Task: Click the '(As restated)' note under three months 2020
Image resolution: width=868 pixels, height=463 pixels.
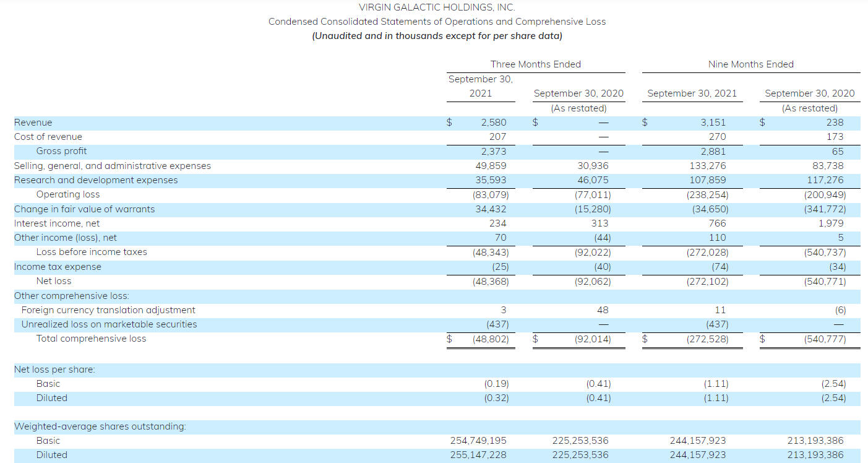Action: (579, 108)
